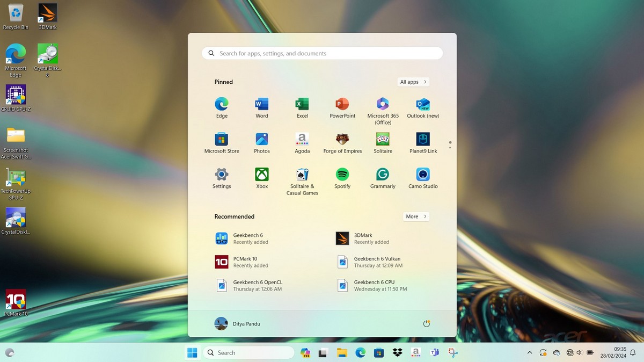Show hidden system tray icons
This screenshot has width=644, height=362.
(x=530, y=353)
